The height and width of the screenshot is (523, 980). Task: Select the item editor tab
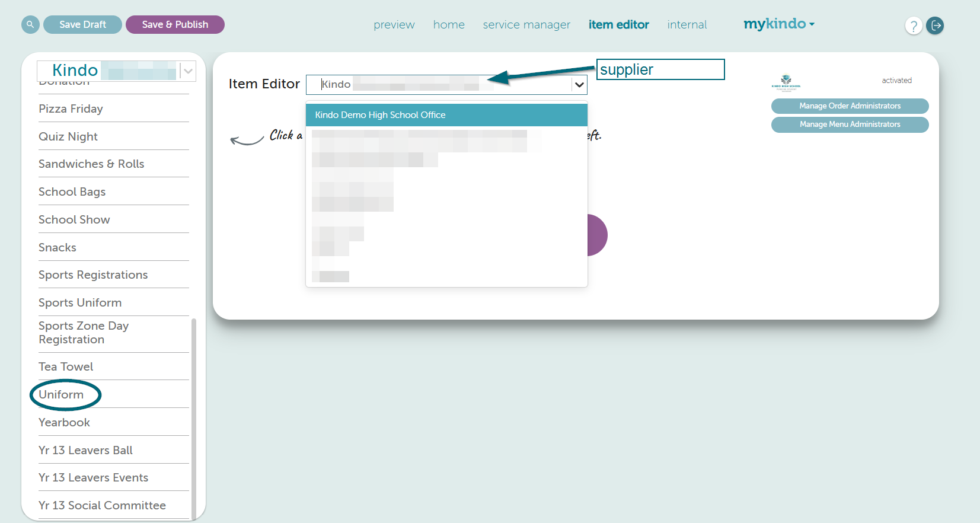618,24
